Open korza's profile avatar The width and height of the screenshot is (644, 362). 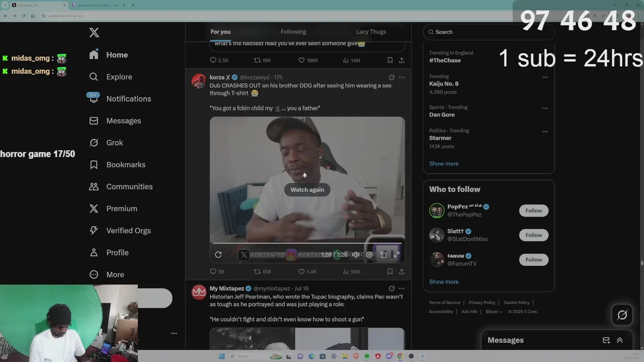pos(199,81)
